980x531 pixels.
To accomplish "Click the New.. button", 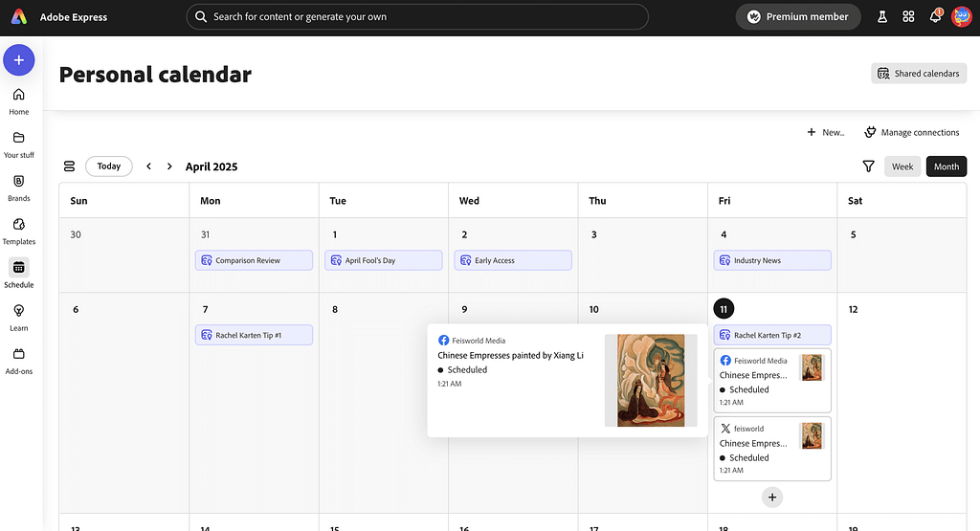I will [825, 132].
